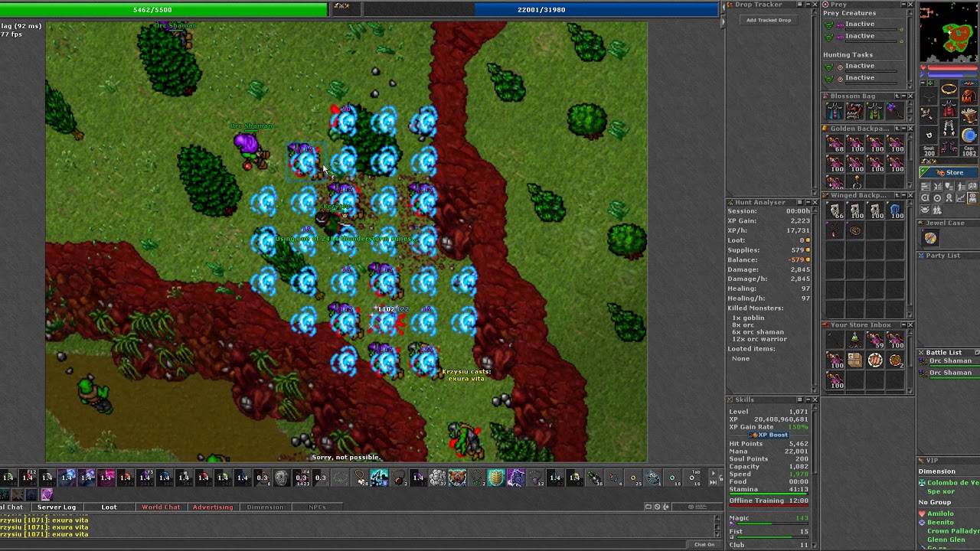Minimize the Prey panel

(x=904, y=5)
